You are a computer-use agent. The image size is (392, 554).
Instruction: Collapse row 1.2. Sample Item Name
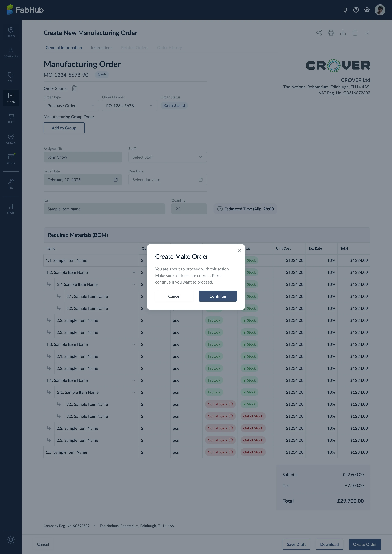point(134,272)
